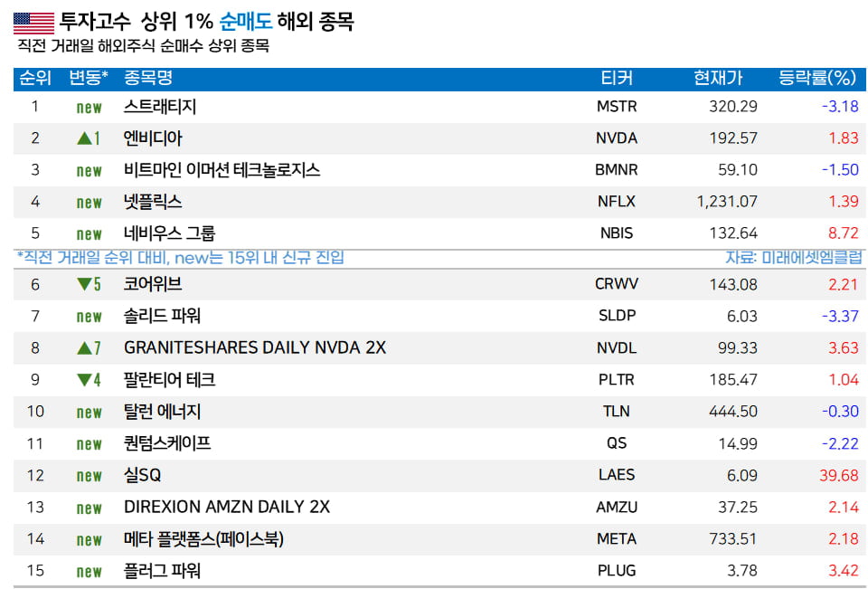Click the green down arrow beside 코어위브
This screenshot has height=589, width=868.
(83, 284)
